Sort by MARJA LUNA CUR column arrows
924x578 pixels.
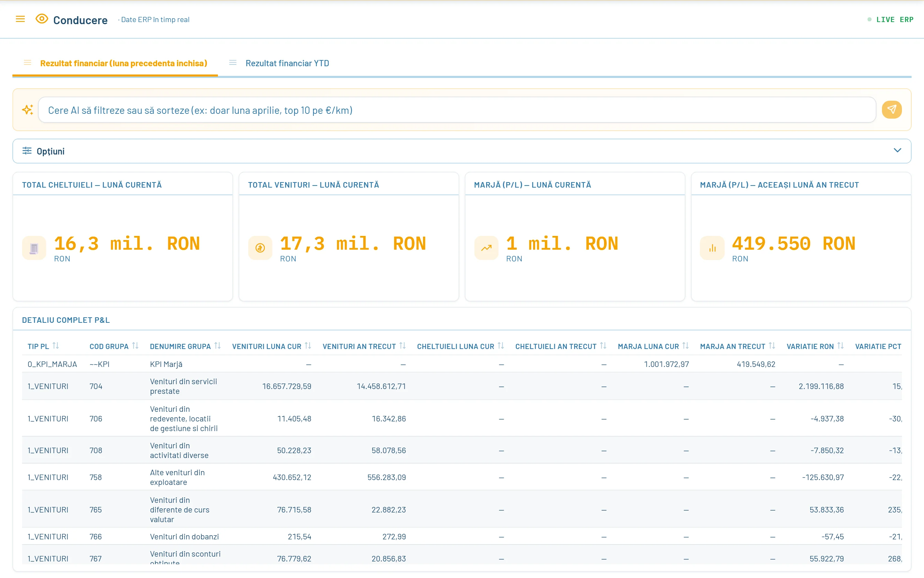[685, 346]
